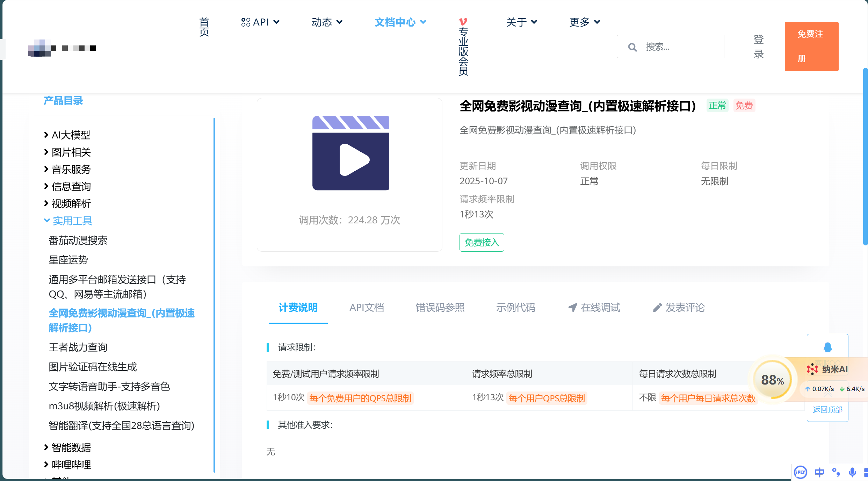Click the paper plane 在线调试 icon

click(572, 307)
